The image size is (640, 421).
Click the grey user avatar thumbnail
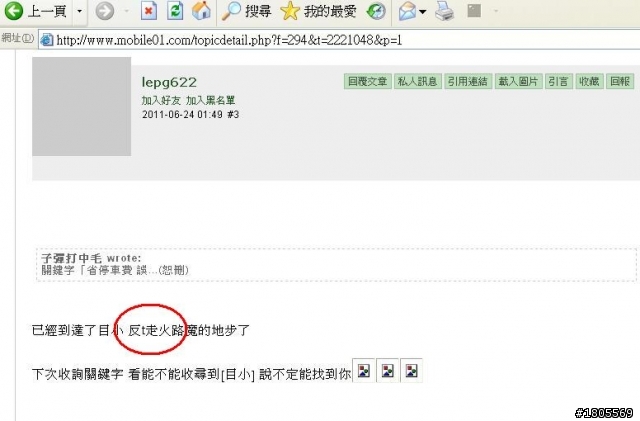point(82,106)
